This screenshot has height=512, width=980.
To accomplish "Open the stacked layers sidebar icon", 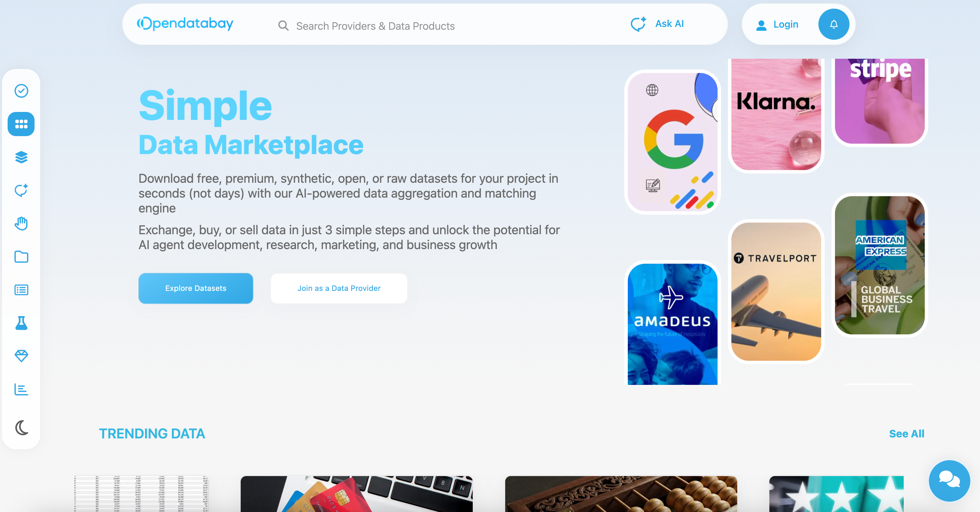I will tap(21, 157).
